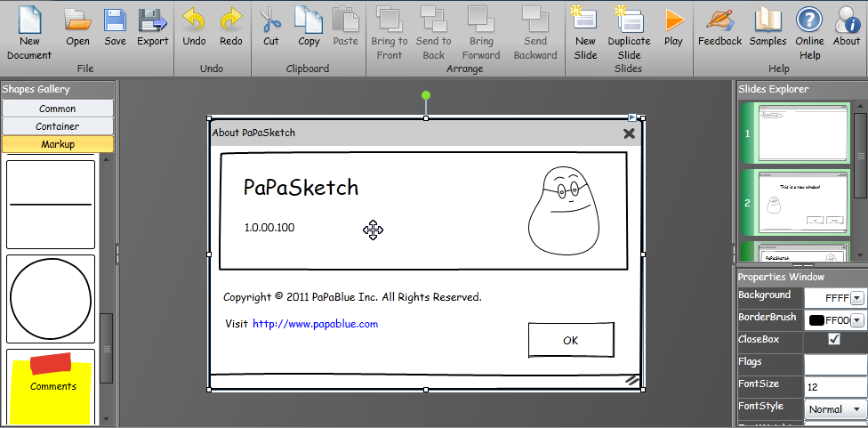Click the OK button in About dialog
Image resolution: width=868 pixels, height=428 pixels.
(570, 340)
